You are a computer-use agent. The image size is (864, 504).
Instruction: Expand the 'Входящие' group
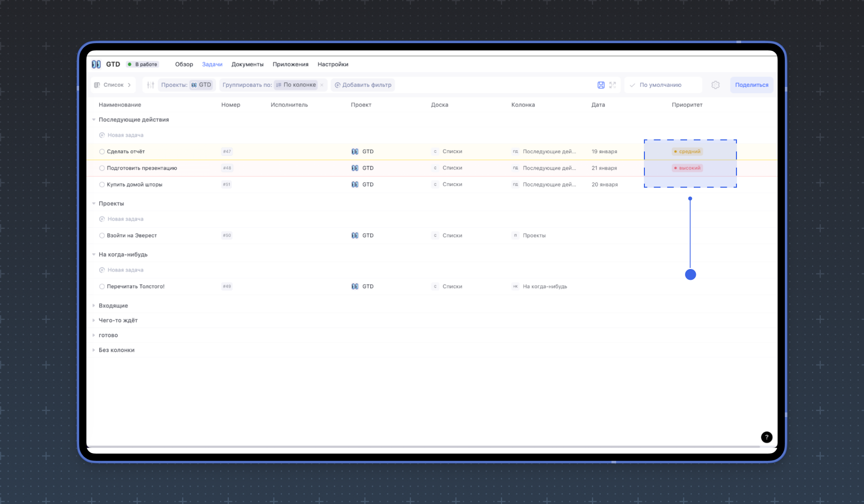[94, 305]
